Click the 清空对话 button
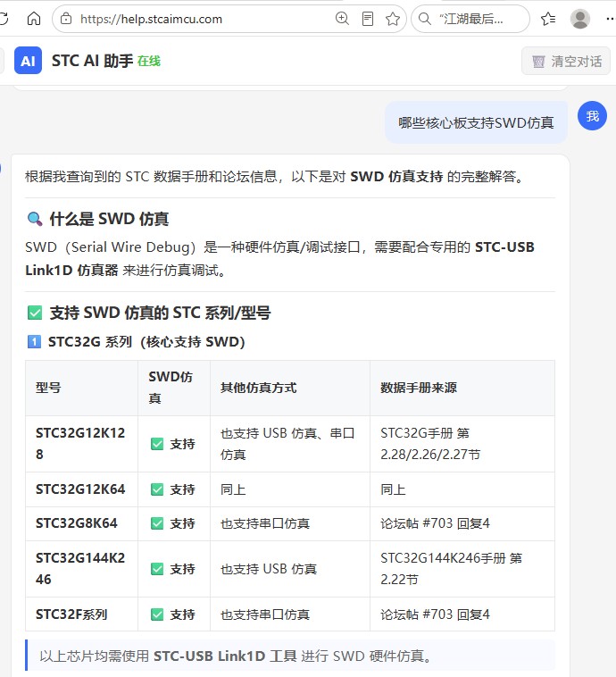 [x=566, y=62]
